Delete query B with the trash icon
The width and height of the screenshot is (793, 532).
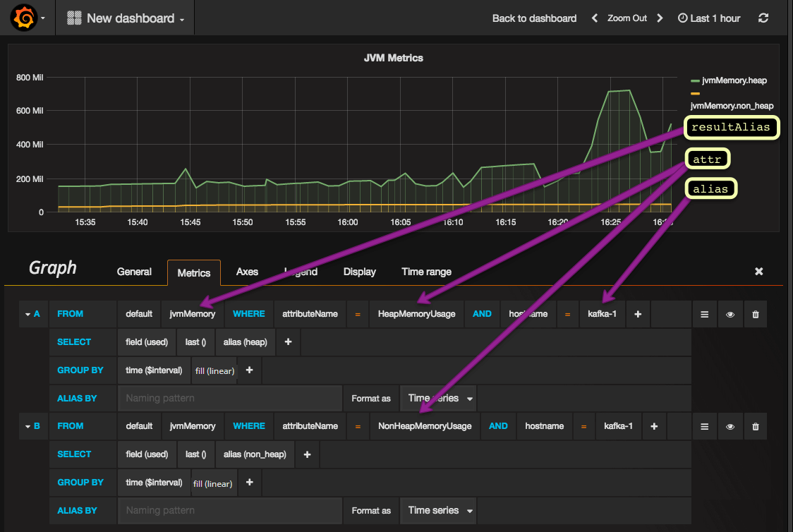pyautogui.click(x=755, y=426)
